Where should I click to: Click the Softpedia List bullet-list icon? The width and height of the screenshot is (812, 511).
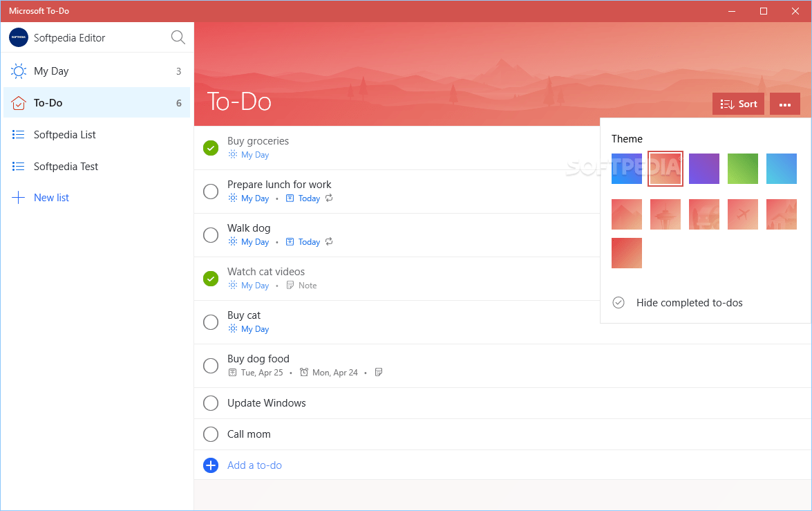tap(18, 135)
